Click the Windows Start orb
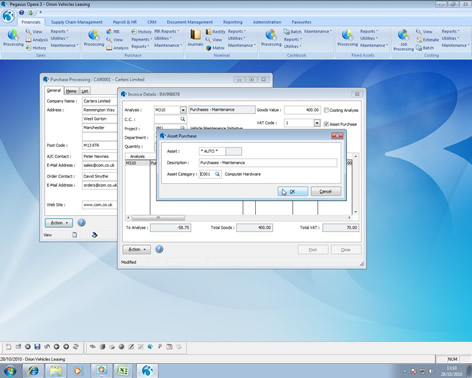Screen dimensions: 472x378 point(10,371)
